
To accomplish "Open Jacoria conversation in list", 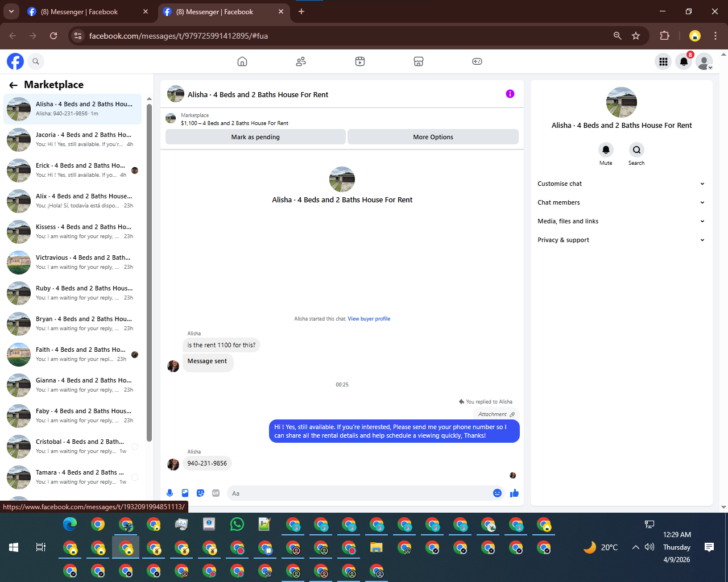I will (73, 139).
